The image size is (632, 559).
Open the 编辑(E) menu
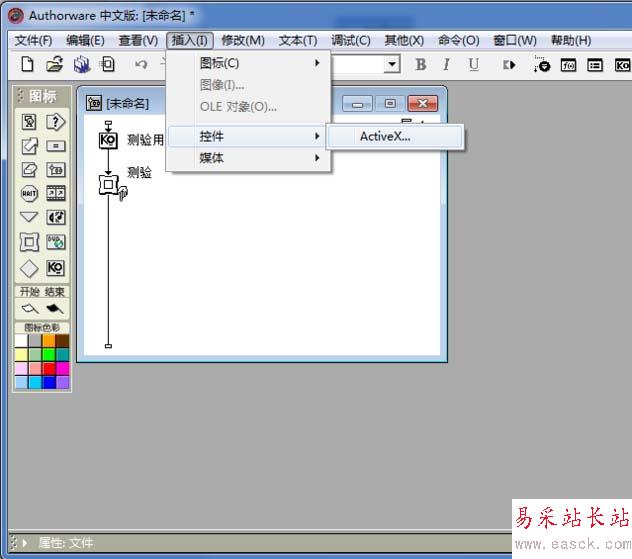tap(85, 41)
